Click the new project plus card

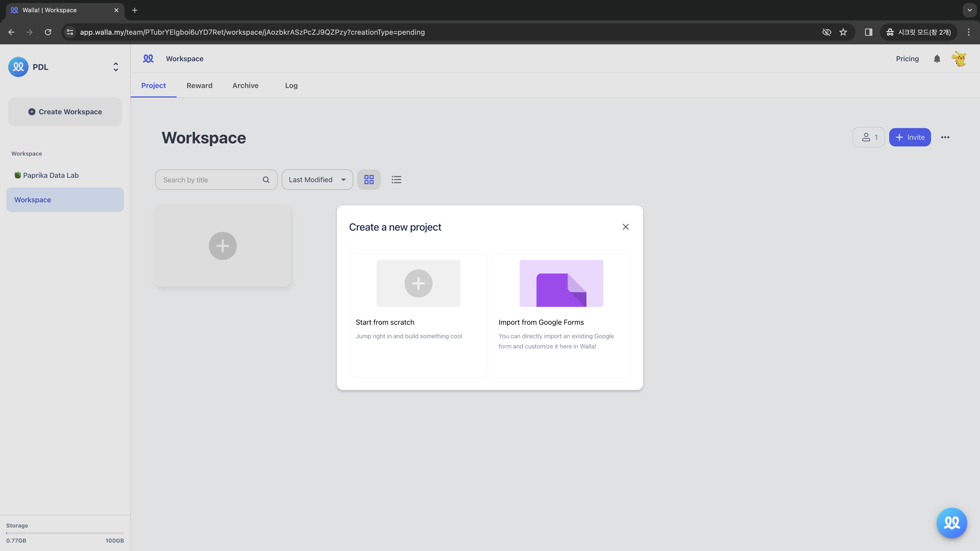point(223,246)
